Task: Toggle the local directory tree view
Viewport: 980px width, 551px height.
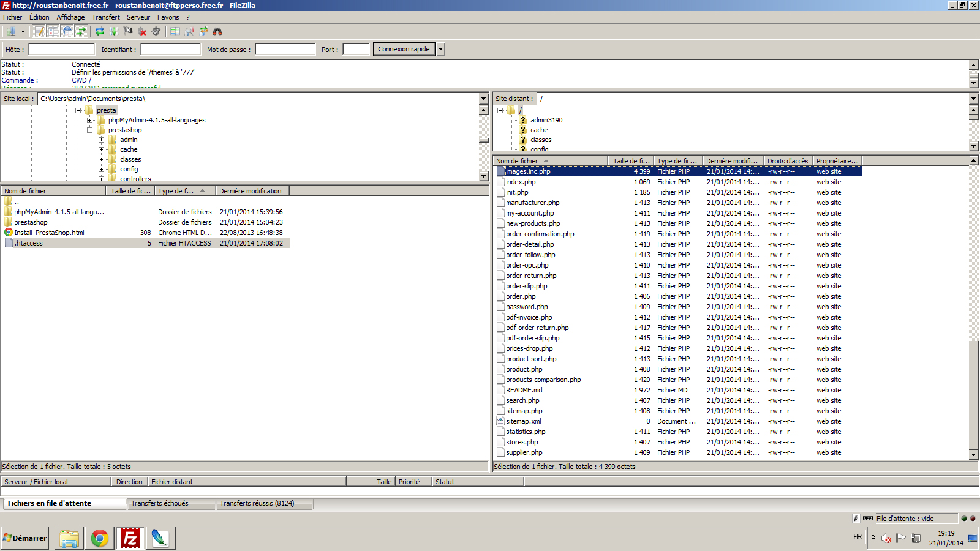Action: click(53, 31)
